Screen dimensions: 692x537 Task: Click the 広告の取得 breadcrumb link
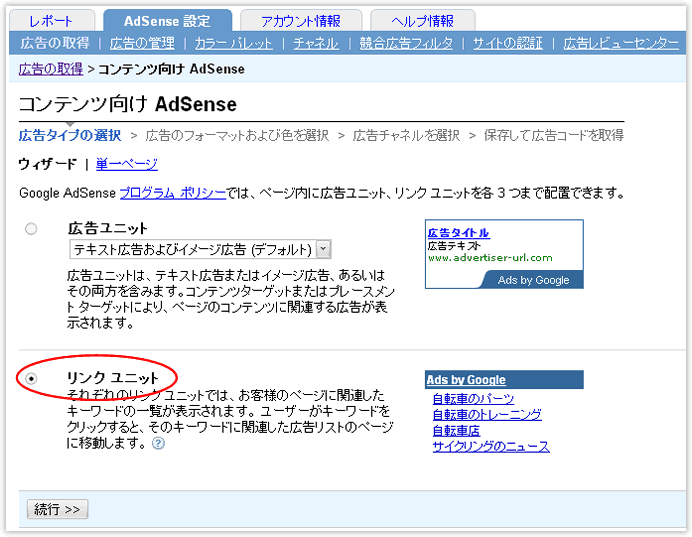(x=51, y=69)
